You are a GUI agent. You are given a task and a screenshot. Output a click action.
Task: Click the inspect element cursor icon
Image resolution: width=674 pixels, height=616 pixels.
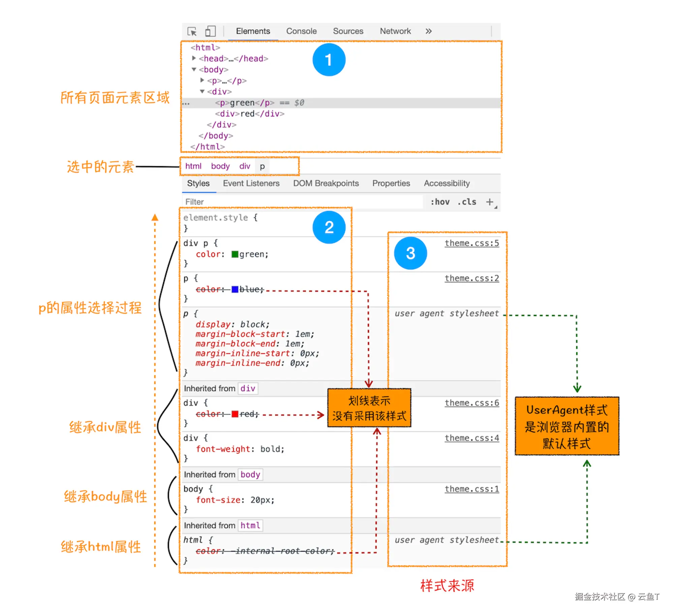192,31
